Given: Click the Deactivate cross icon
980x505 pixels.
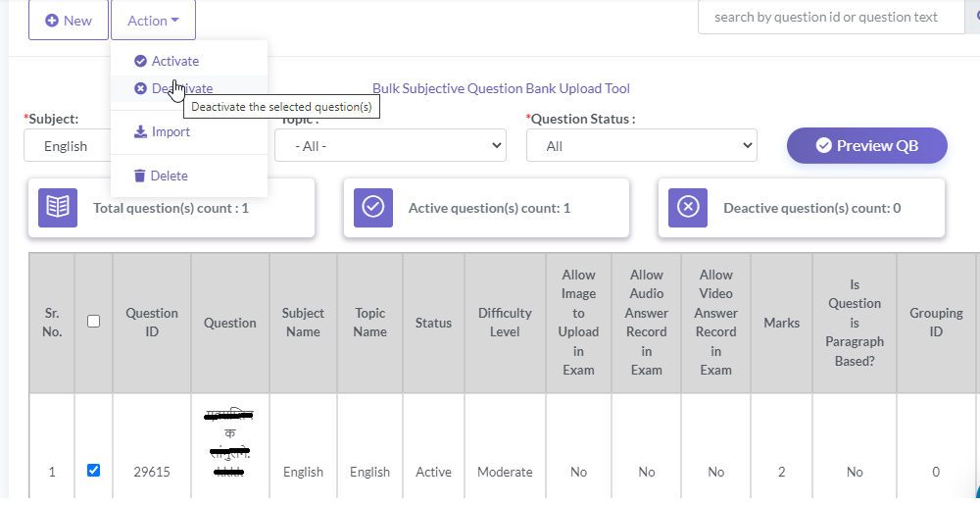Looking at the screenshot, I should click(140, 88).
